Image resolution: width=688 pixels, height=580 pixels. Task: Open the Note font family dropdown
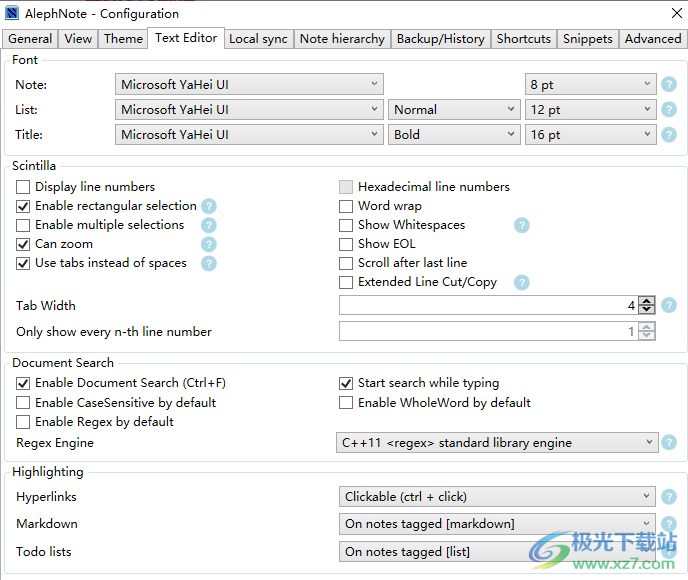(x=249, y=84)
